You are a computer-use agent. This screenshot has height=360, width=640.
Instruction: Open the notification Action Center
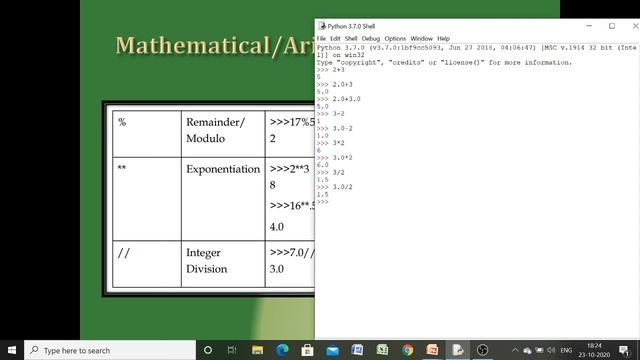pyautogui.click(x=624, y=350)
